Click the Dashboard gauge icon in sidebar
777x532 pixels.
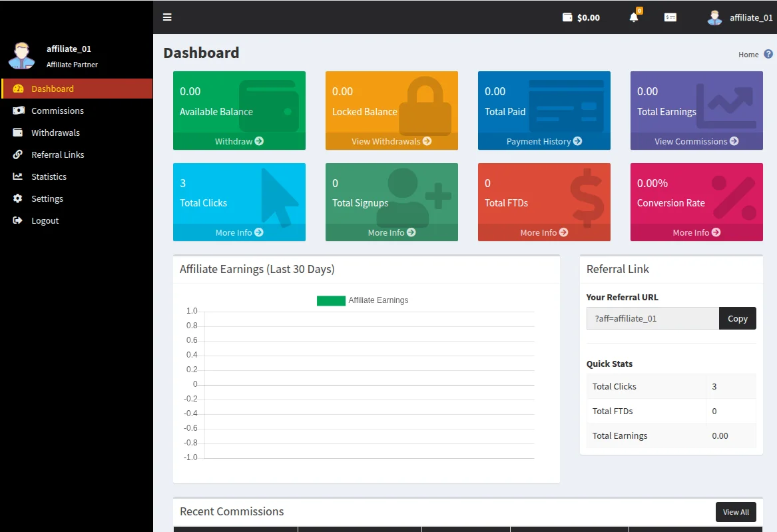pos(19,89)
